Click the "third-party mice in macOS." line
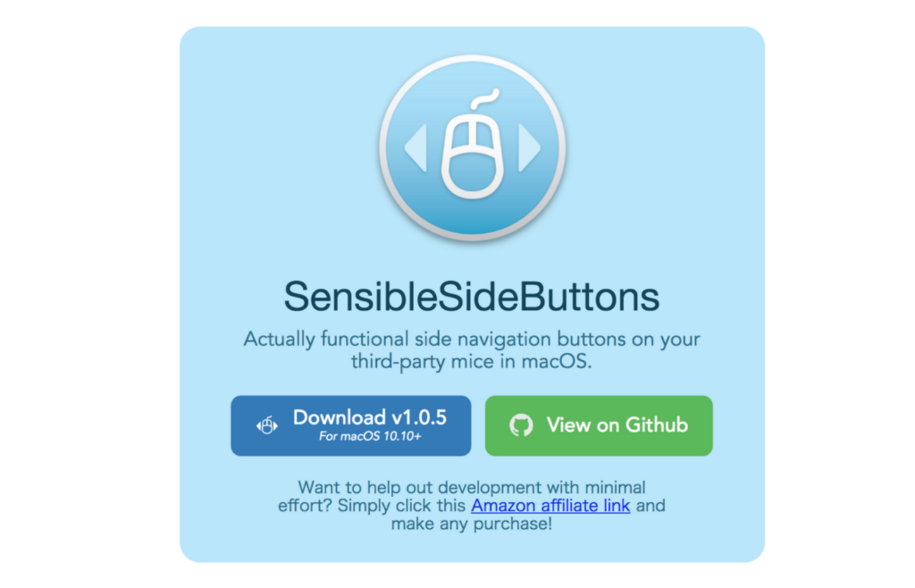915x588 pixels. pyautogui.click(x=471, y=362)
